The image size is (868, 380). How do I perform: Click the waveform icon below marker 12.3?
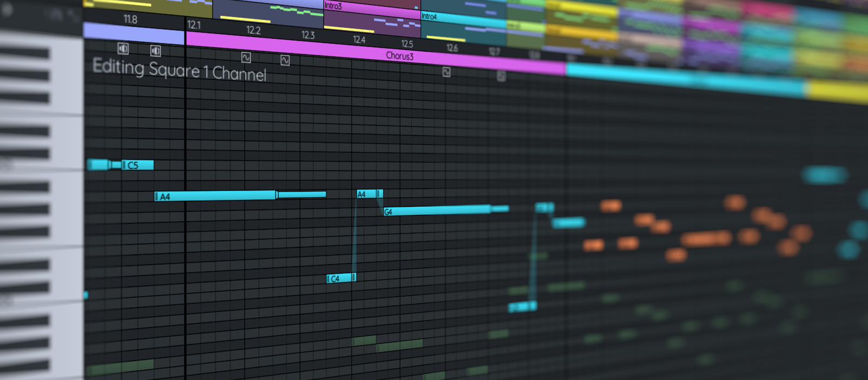(285, 60)
